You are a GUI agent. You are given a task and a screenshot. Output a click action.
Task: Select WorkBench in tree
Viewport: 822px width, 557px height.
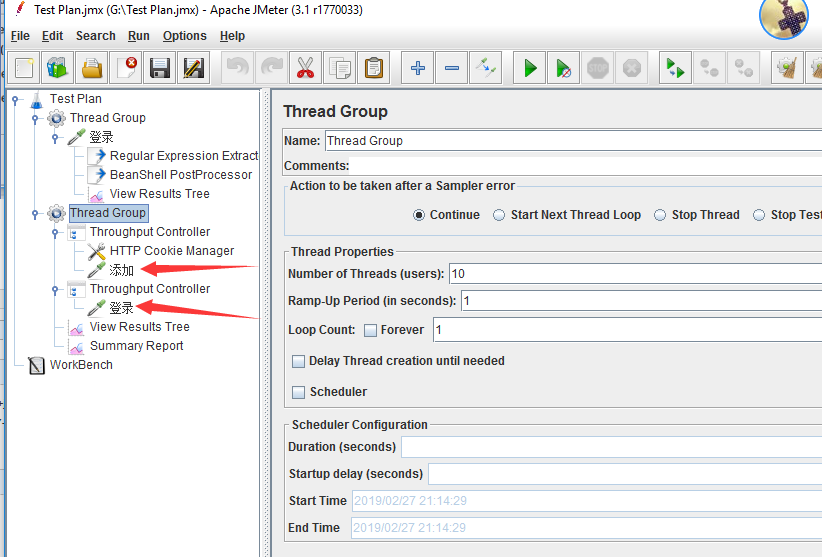[81, 365]
